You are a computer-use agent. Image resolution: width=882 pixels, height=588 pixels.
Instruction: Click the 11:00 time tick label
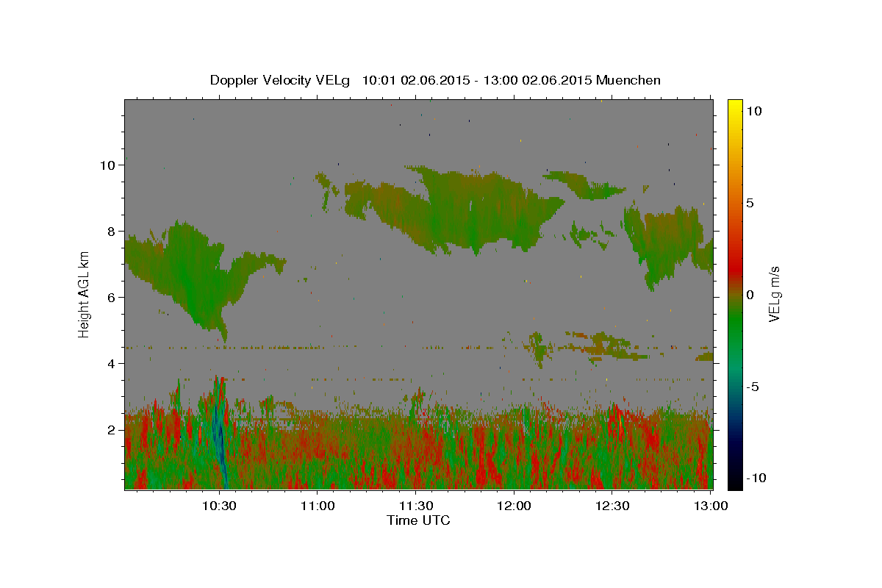pyautogui.click(x=318, y=506)
